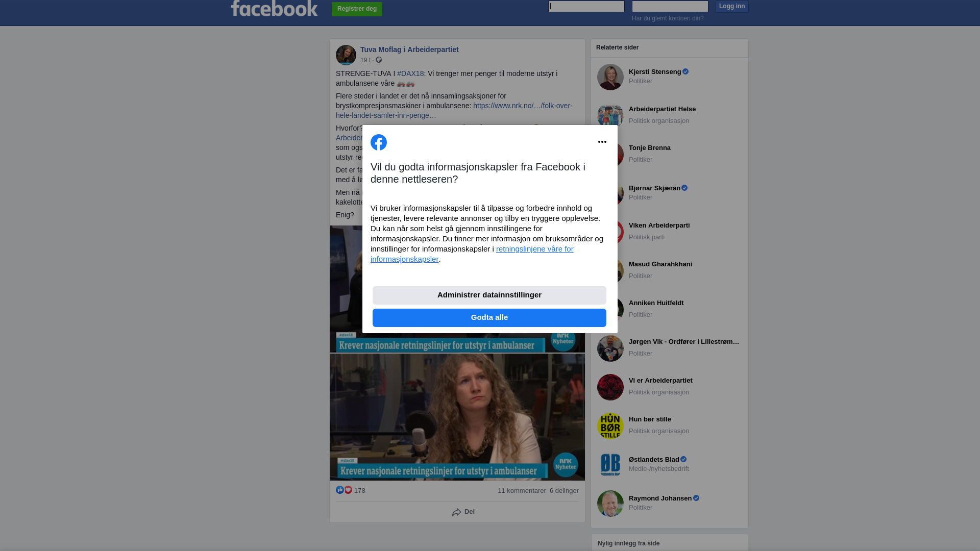Image resolution: width=980 pixels, height=551 pixels.
Task: Click the Relaterte sider heading
Action: click(617, 47)
